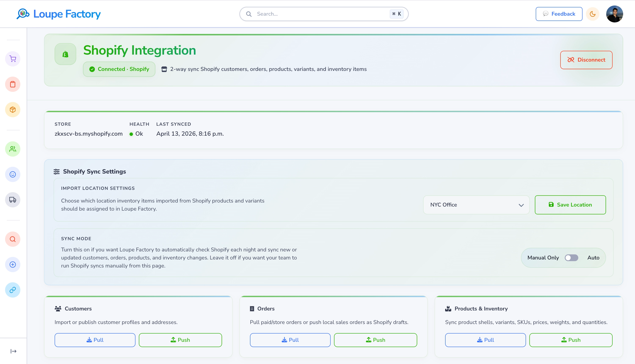Click the ⌘K shortcut badge

[x=396, y=14]
